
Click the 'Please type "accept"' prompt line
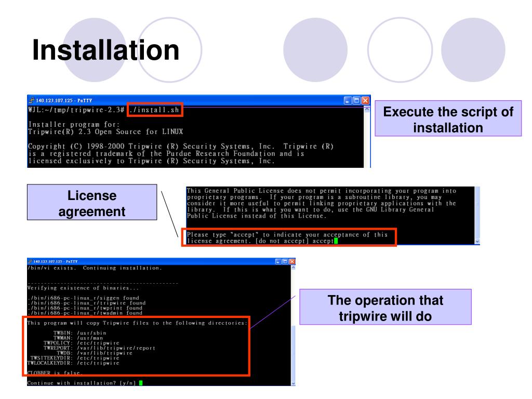pyautogui.click(x=287, y=235)
